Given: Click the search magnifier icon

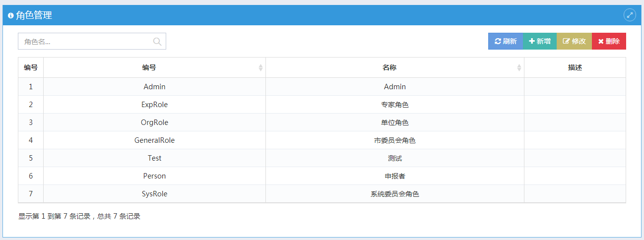Looking at the screenshot, I should [157, 42].
